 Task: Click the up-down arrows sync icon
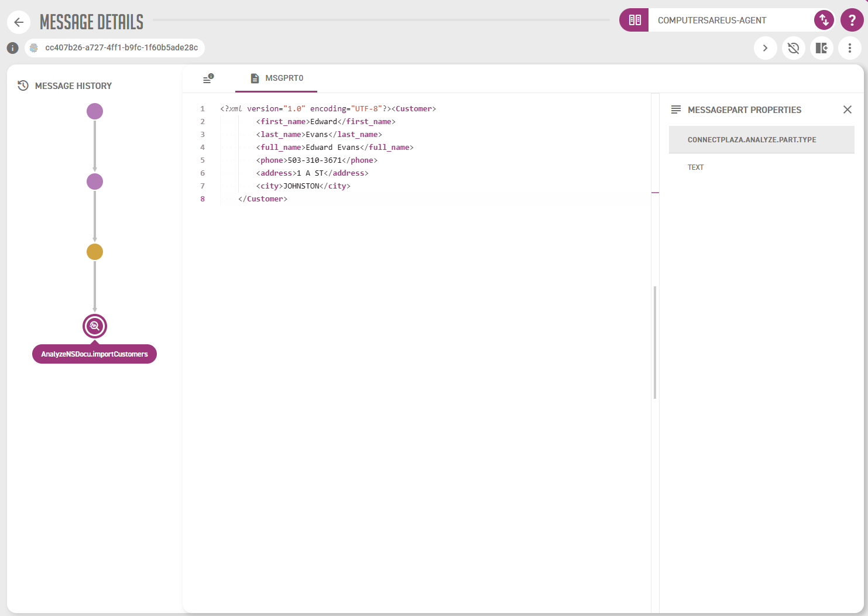coord(824,20)
